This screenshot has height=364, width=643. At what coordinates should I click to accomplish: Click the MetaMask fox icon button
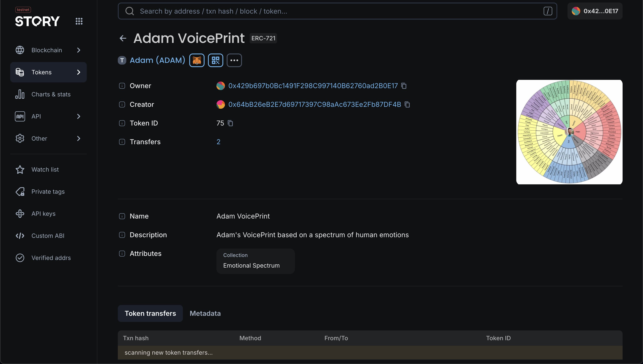197,60
